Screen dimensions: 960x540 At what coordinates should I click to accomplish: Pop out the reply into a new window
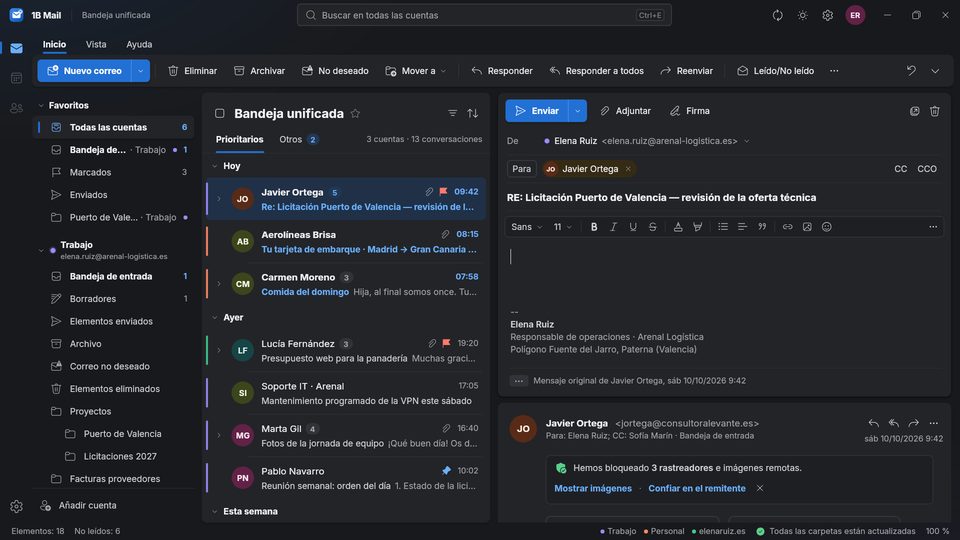coord(914,111)
